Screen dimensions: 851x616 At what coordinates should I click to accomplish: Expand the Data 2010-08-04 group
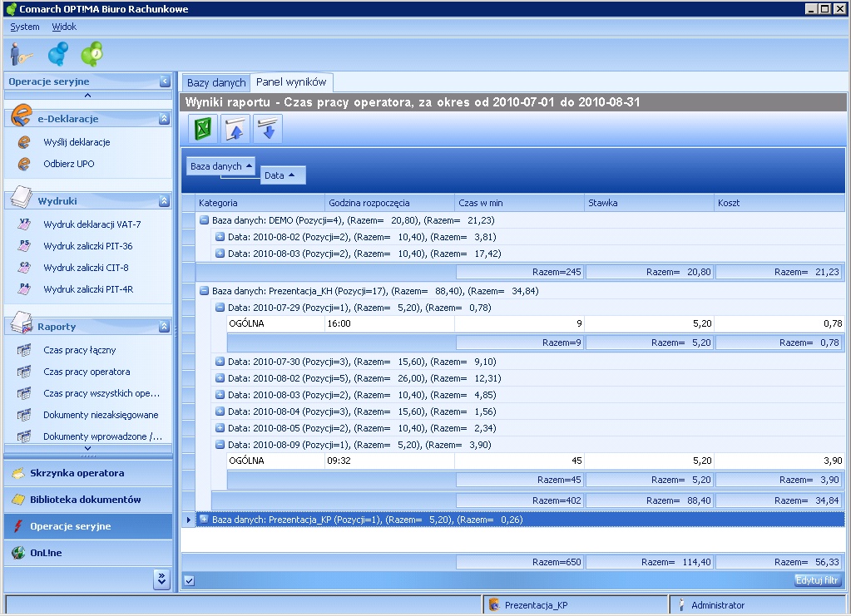[x=220, y=411]
